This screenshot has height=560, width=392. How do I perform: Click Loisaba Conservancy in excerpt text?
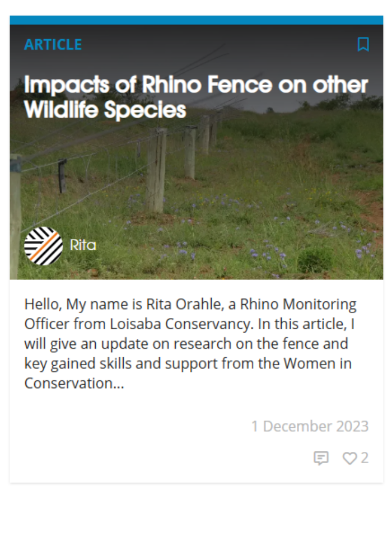[x=181, y=324]
